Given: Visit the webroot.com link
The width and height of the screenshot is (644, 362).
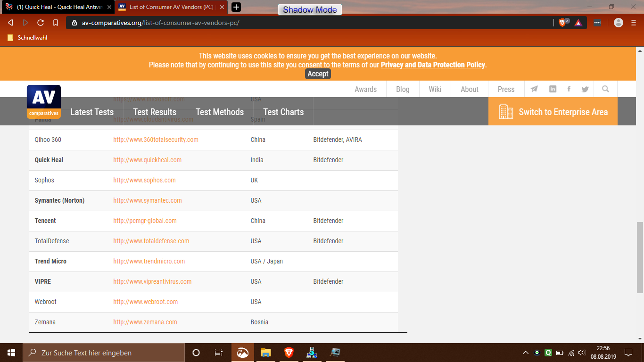Looking at the screenshot, I should pos(145,302).
